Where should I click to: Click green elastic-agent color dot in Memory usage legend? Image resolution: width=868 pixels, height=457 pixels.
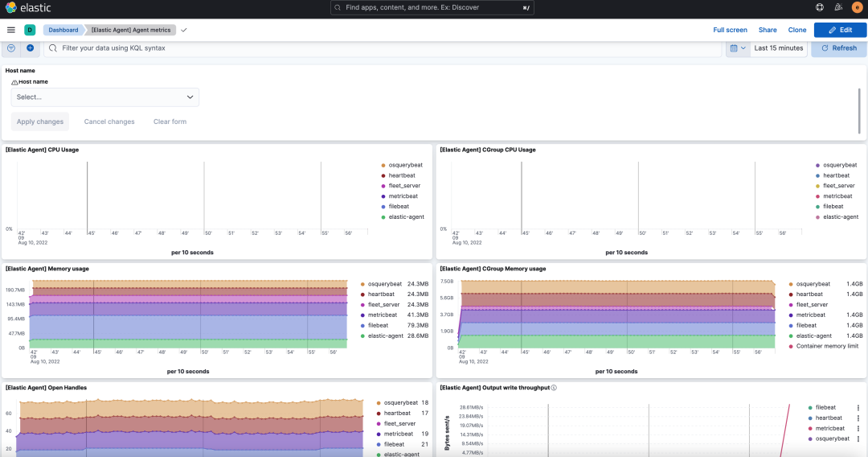click(x=362, y=336)
